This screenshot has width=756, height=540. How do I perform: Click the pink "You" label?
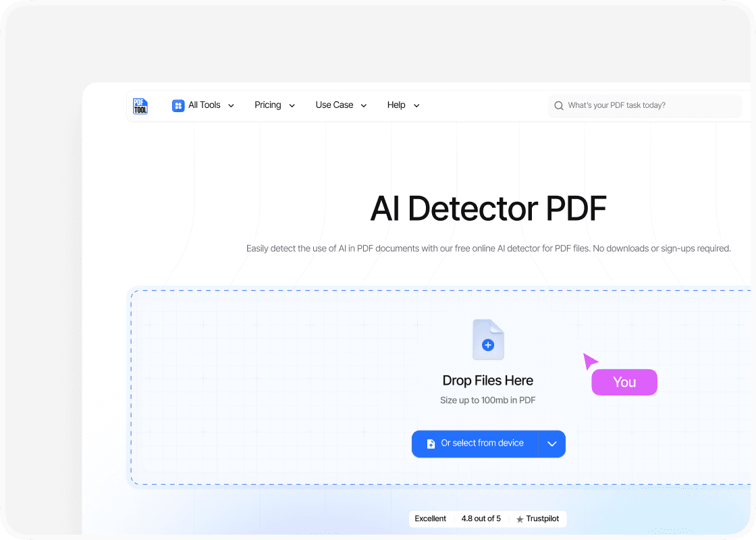(624, 382)
